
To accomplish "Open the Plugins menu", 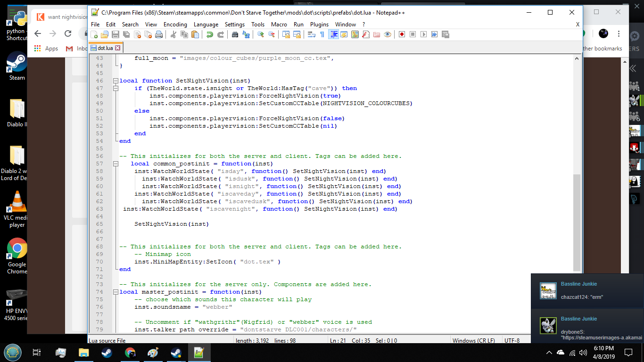I will click(x=319, y=25).
